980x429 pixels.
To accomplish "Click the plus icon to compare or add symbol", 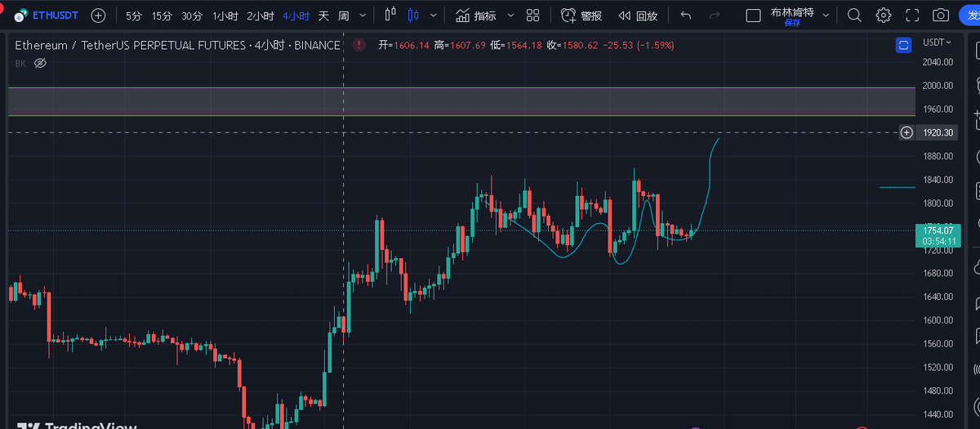I will click(98, 16).
